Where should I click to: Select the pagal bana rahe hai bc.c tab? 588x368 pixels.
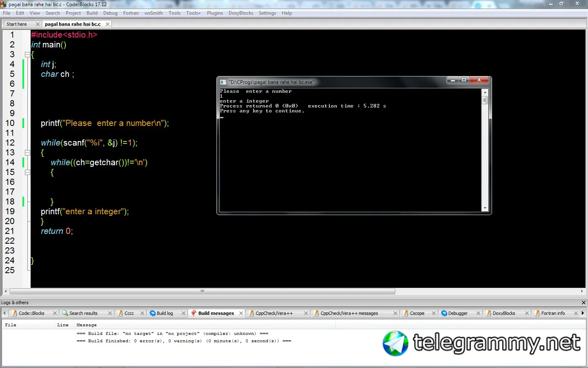(73, 24)
